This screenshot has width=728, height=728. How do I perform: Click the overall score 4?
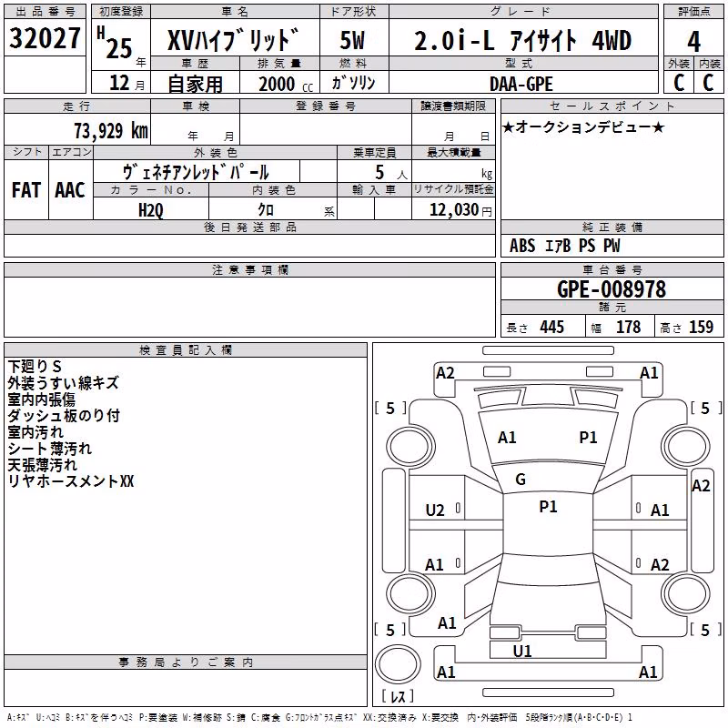tap(693, 42)
